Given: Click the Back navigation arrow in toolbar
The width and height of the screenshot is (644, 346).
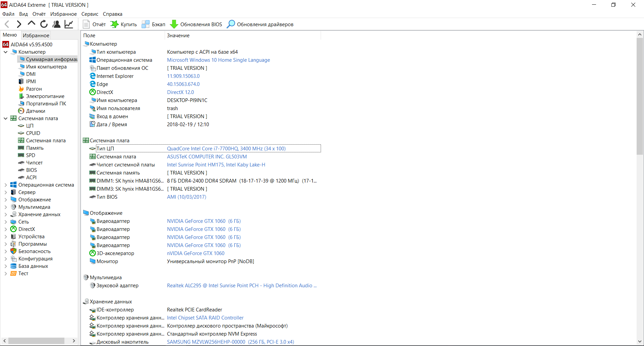Looking at the screenshot, I should [x=7, y=24].
